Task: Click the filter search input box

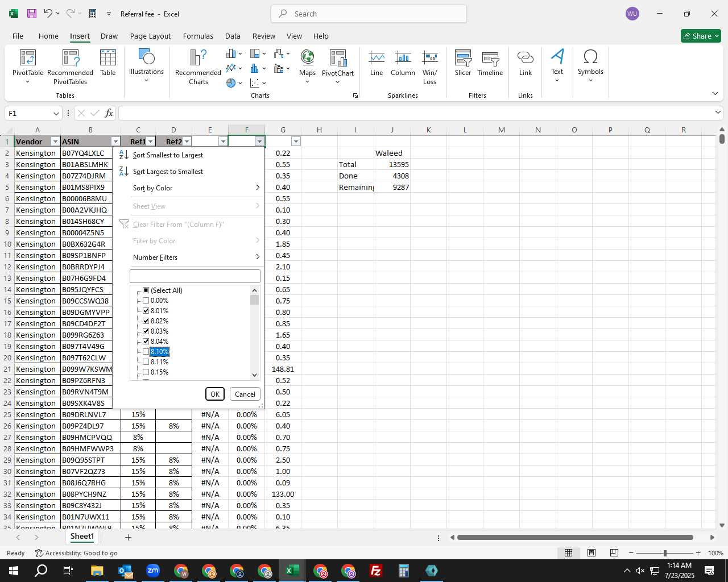Action: click(x=195, y=276)
